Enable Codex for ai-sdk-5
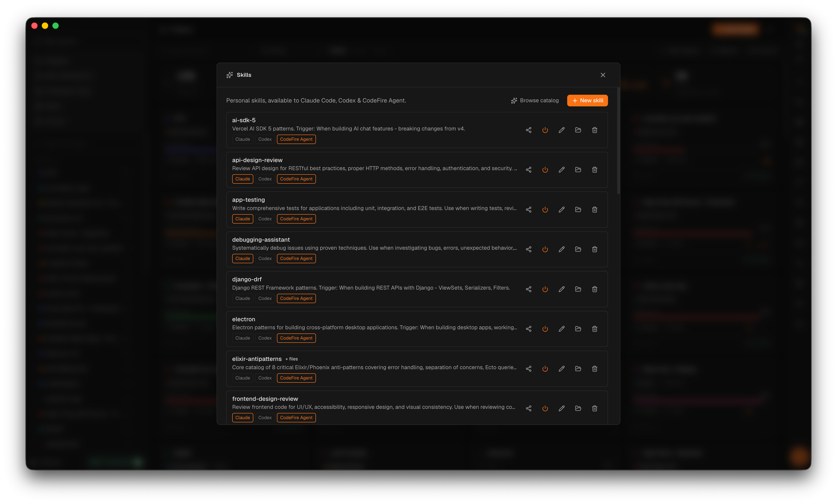 (x=265, y=139)
